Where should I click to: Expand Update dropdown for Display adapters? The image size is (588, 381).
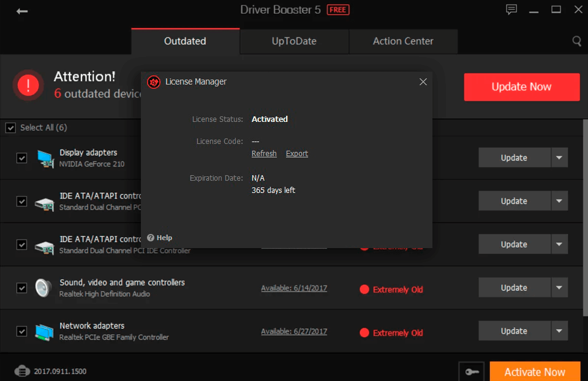coord(559,157)
